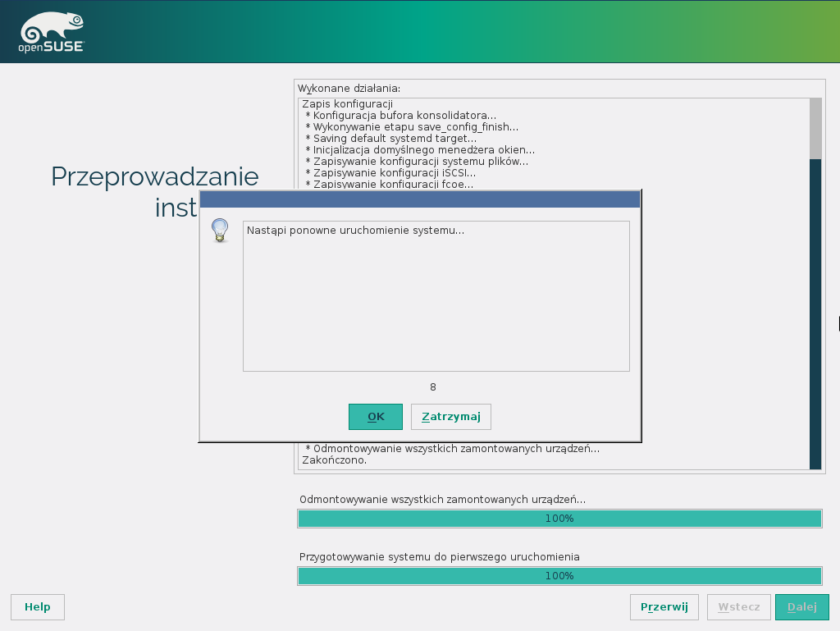Proceed with the Dalej button

[801, 607]
